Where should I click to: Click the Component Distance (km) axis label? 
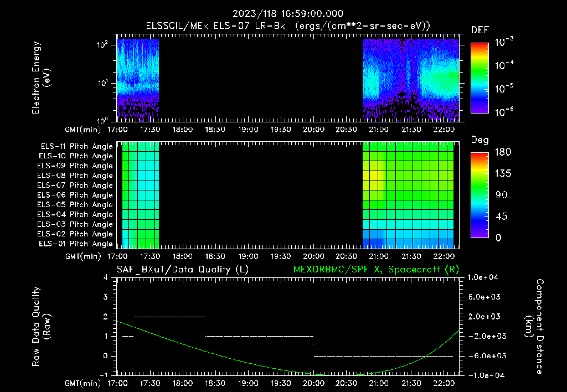(x=534, y=327)
